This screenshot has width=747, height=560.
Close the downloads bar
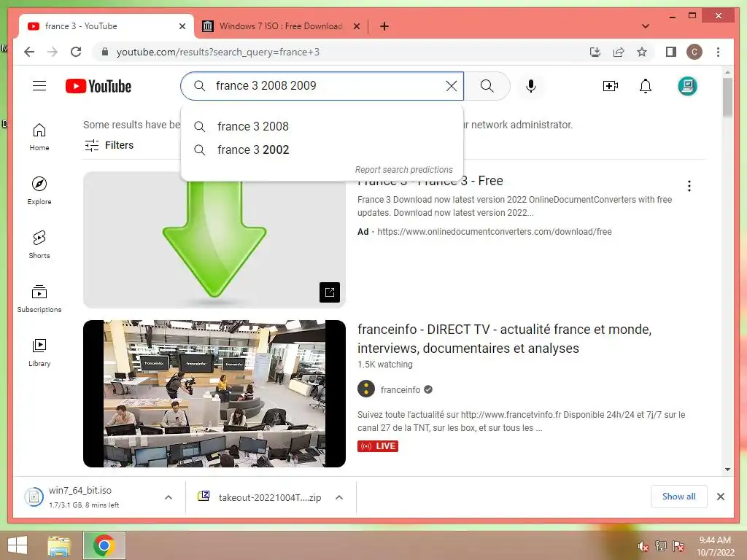pos(720,497)
